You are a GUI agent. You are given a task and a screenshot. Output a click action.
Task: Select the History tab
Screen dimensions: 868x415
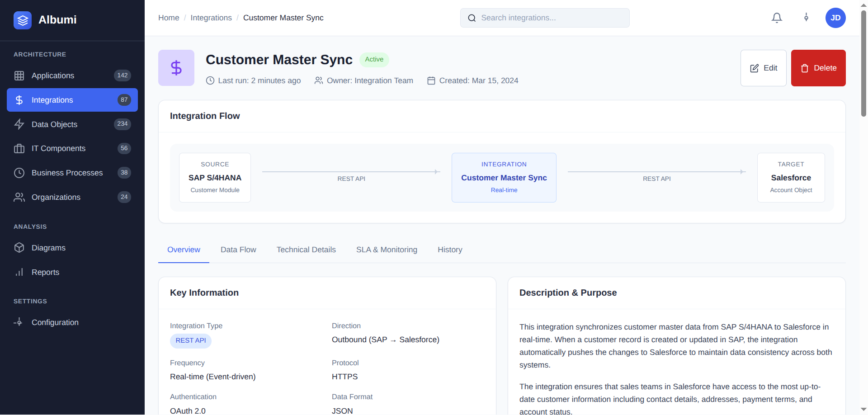coord(450,250)
